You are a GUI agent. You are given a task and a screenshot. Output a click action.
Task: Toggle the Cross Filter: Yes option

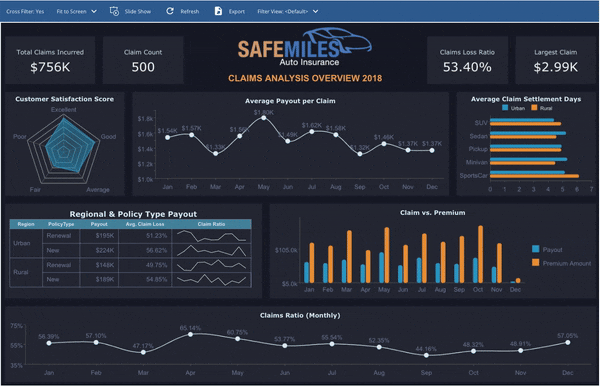(x=25, y=11)
